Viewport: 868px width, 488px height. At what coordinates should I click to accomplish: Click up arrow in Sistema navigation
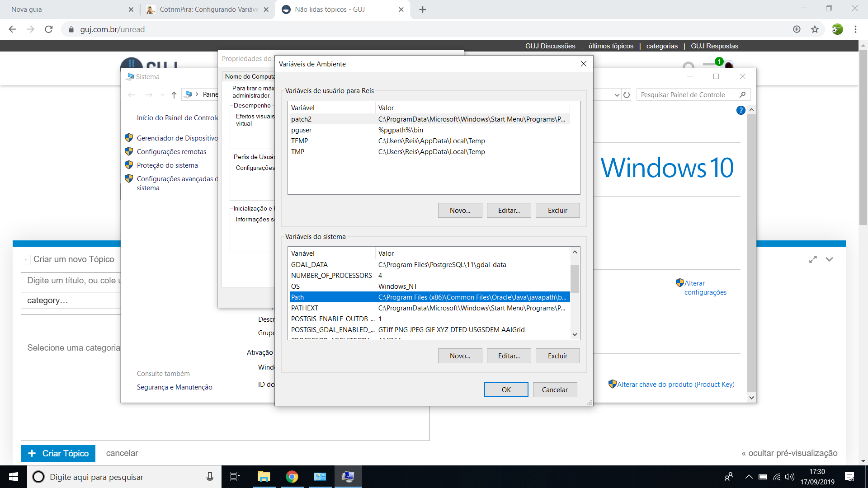pyautogui.click(x=174, y=95)
